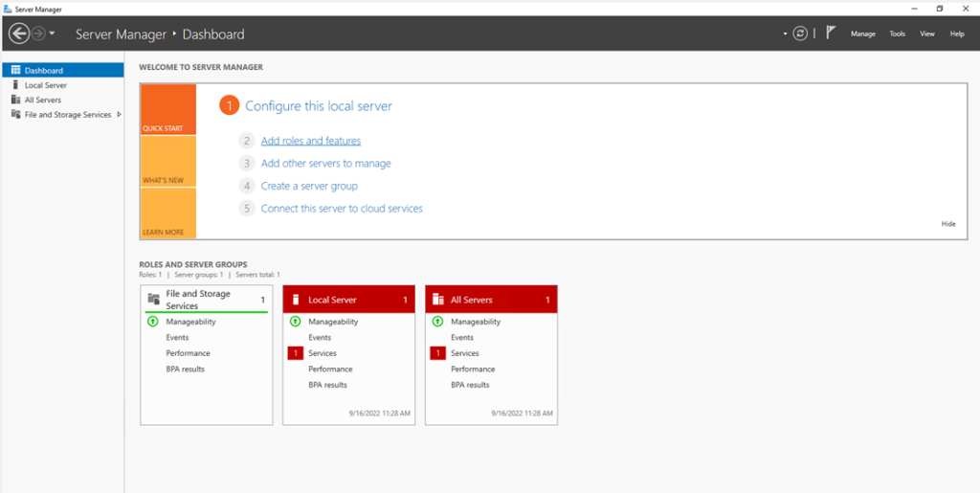Click the forward navigation arrow button
The height and width of the screenshot is (493, 980).
click(38, 34)
